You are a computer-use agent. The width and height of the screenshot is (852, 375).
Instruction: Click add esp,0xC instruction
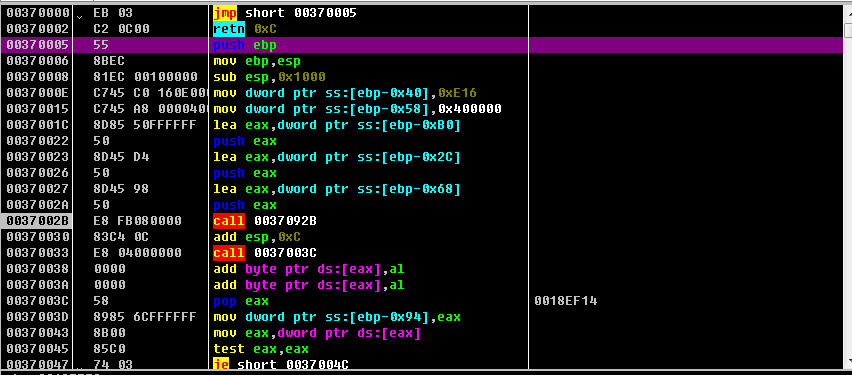click(x=258, y=237)
